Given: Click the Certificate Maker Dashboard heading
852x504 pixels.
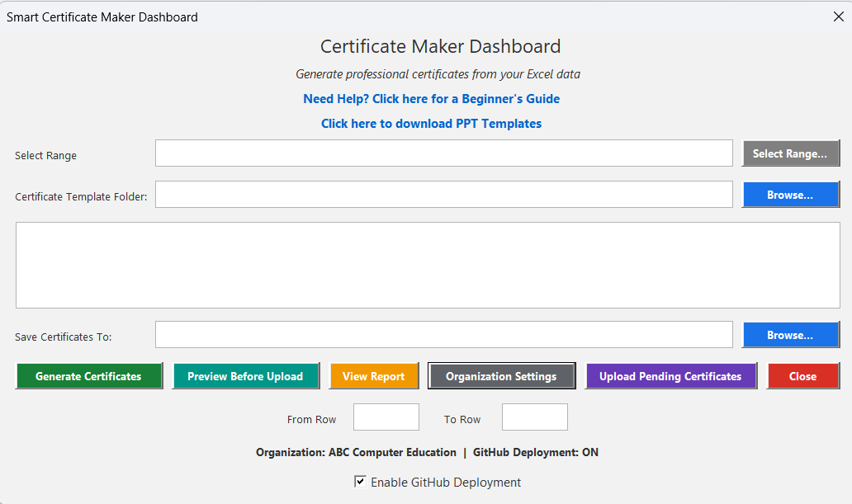Looking at the screenshot, I should click(440, 47).
